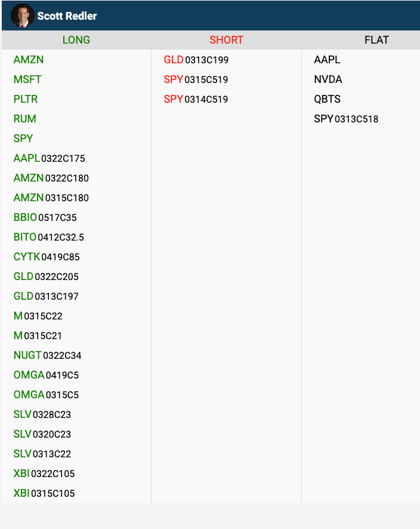Open the AMZN long stock position
Screen dimensions: 420x529
(29, 60)
